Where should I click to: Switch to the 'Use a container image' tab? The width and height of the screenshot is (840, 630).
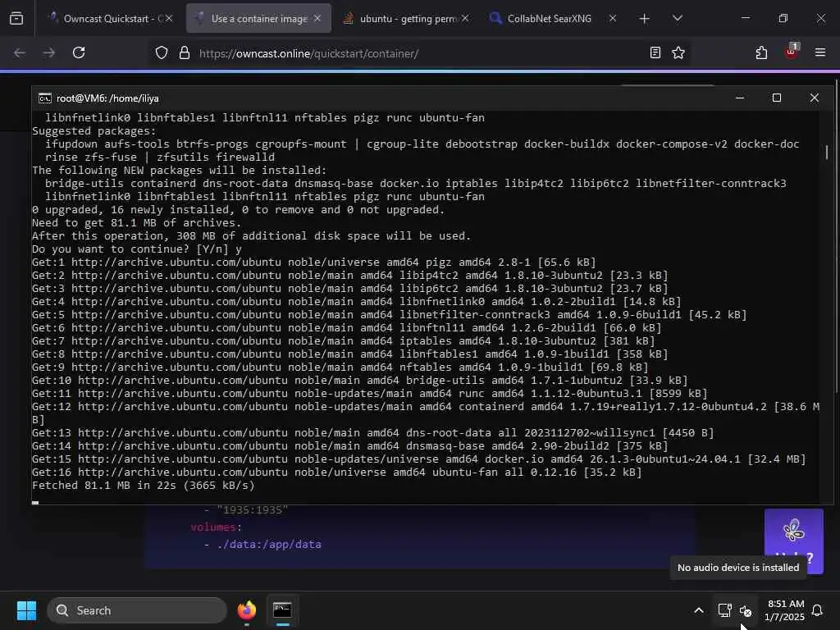[258, 19]
